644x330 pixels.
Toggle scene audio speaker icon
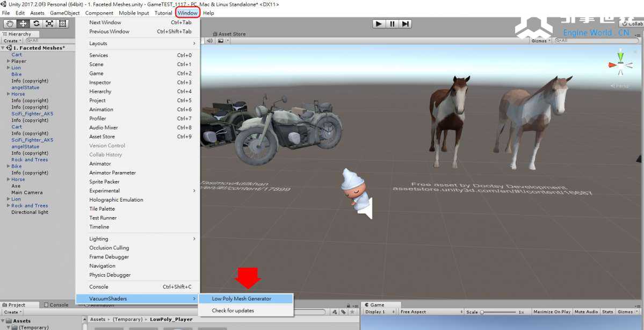click(210, 41)
